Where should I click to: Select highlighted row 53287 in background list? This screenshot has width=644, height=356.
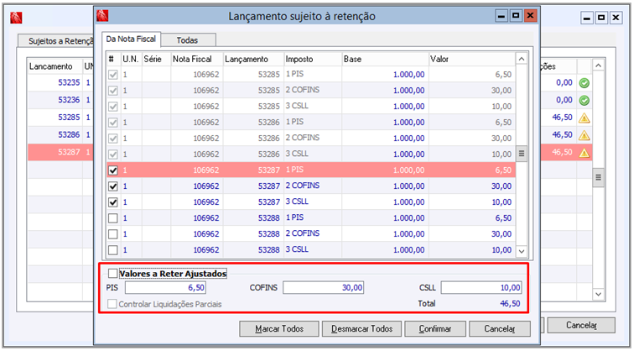point(60,152)
